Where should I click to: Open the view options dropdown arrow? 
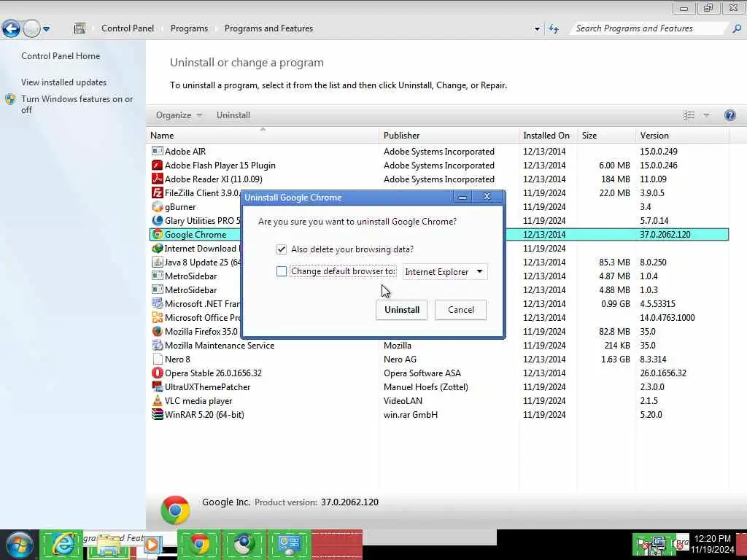706,115
